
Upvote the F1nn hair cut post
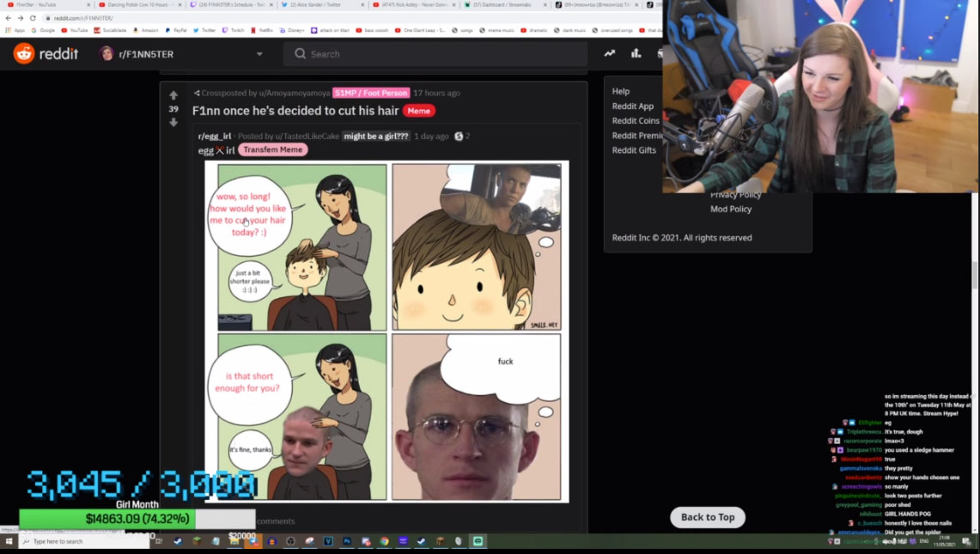[173, 95]
